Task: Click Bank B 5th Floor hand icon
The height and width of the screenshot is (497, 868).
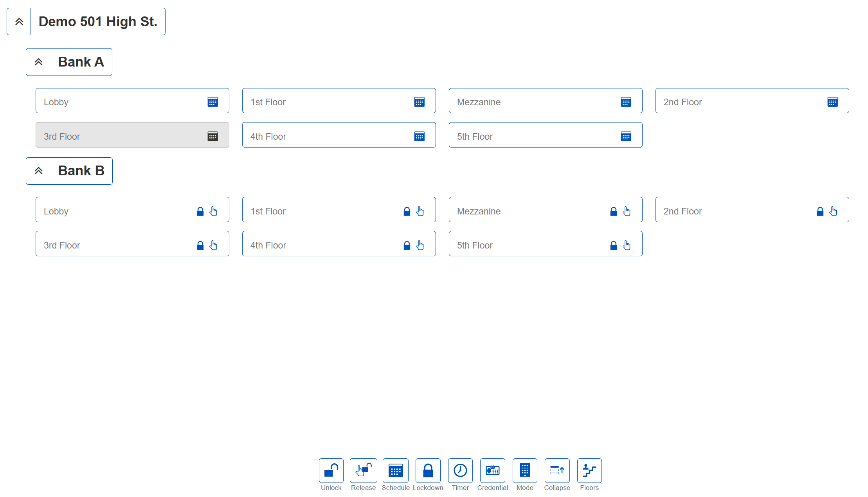Action: pos(627,245)
